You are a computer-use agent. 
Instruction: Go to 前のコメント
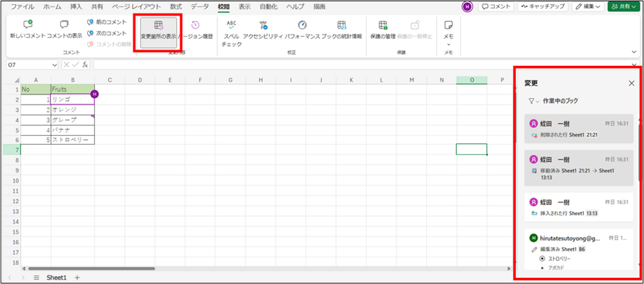pyautogui.click(x=107, y=22)
